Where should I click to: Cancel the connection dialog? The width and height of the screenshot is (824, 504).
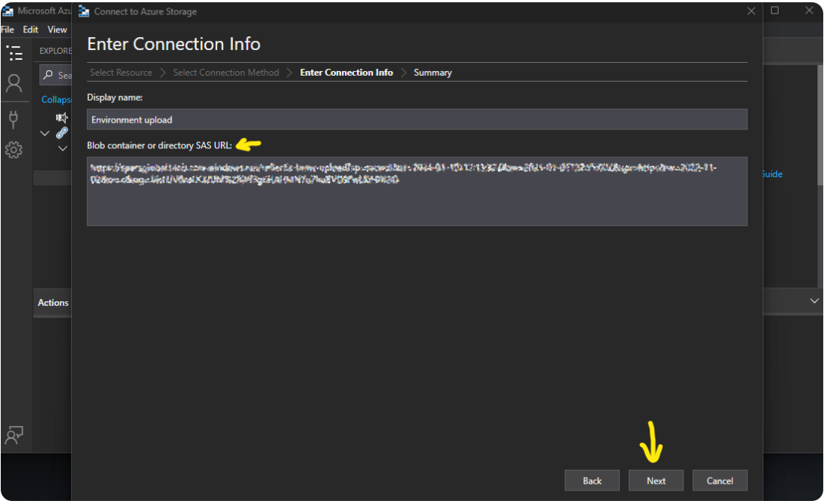(719, 481)
